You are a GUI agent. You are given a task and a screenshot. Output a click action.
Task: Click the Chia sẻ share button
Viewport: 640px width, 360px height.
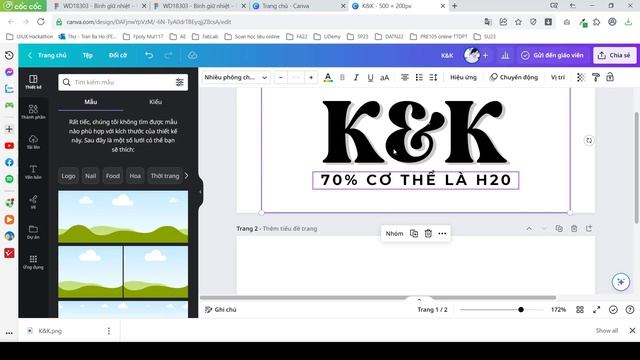[x=614, y=55]
